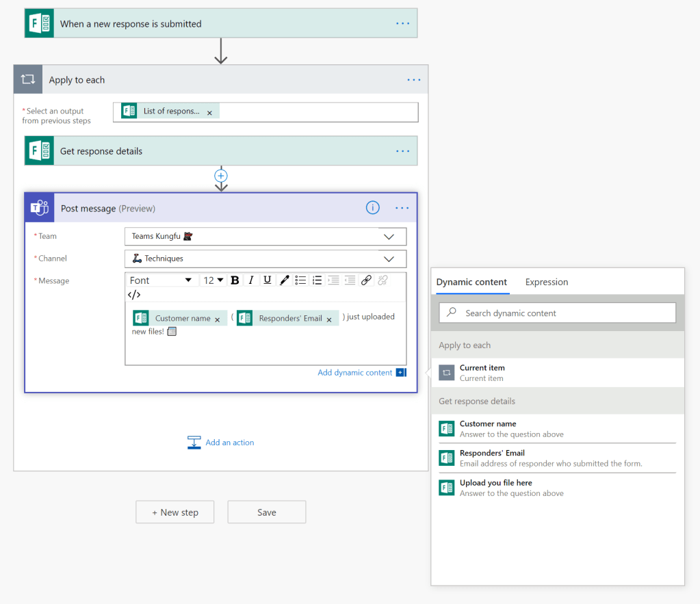
Task: Click the Save button
Action: click(x=266, y=512)
